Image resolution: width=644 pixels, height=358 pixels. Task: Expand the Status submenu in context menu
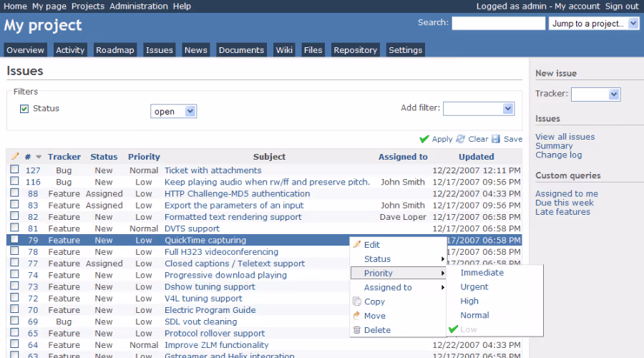[399, 259]
